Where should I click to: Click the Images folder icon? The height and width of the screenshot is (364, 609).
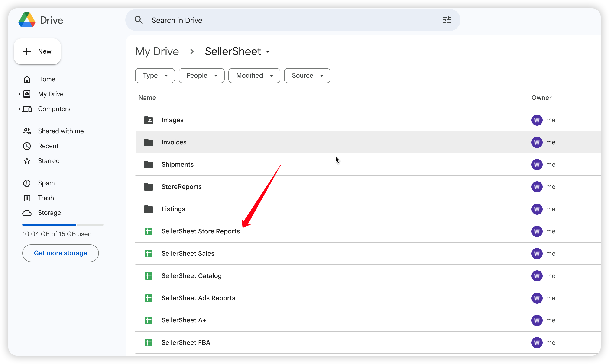point(148,120)
